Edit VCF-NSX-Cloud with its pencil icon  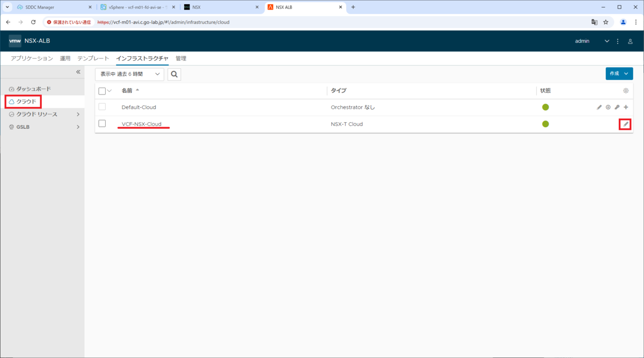tap(626, 124)
